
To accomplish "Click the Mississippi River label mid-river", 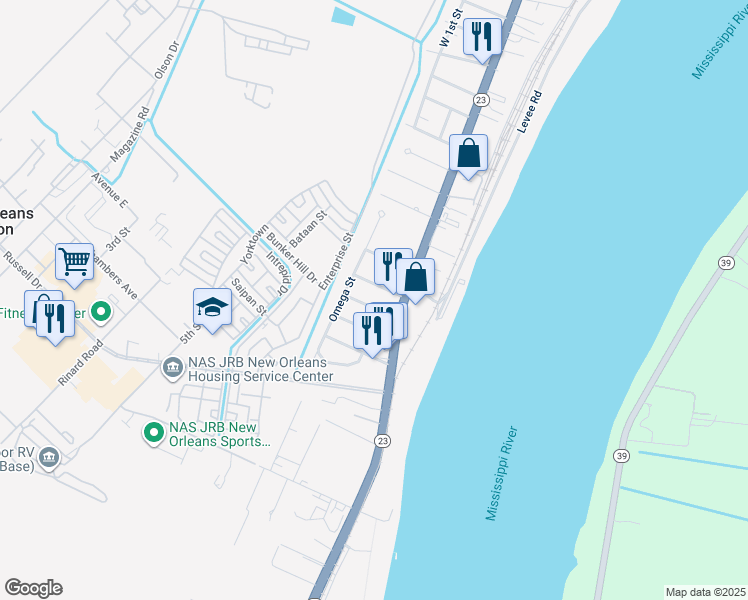I will 502,473.
